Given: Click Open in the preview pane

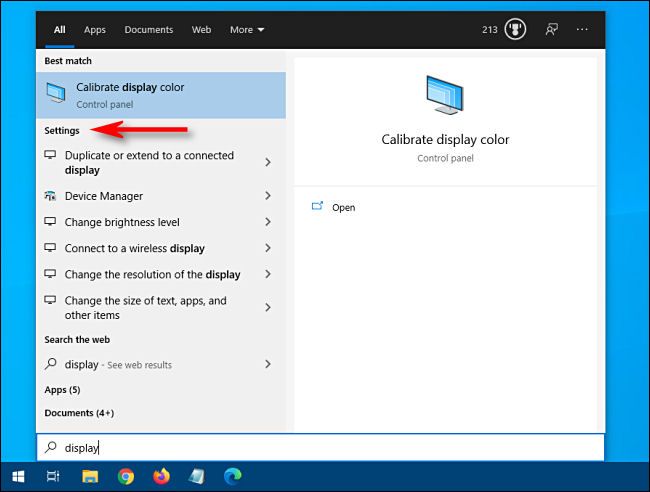Looking at the screenshot, I should 343,207.
